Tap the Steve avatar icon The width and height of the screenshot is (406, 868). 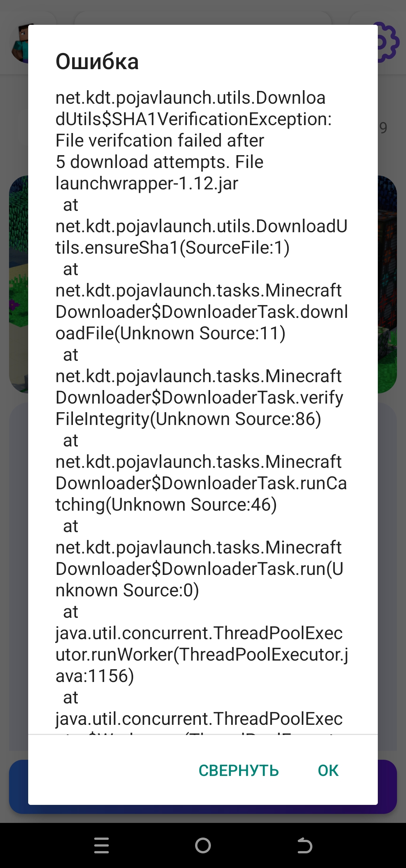pos(20,43)
